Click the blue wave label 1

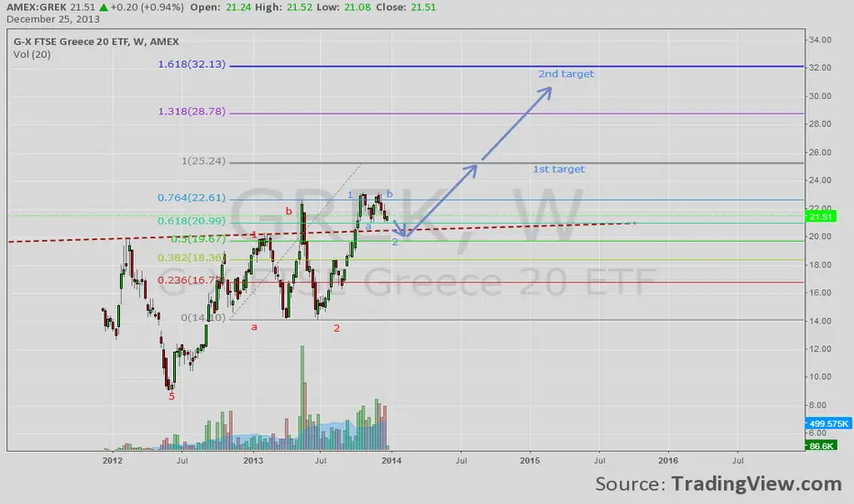350,194
